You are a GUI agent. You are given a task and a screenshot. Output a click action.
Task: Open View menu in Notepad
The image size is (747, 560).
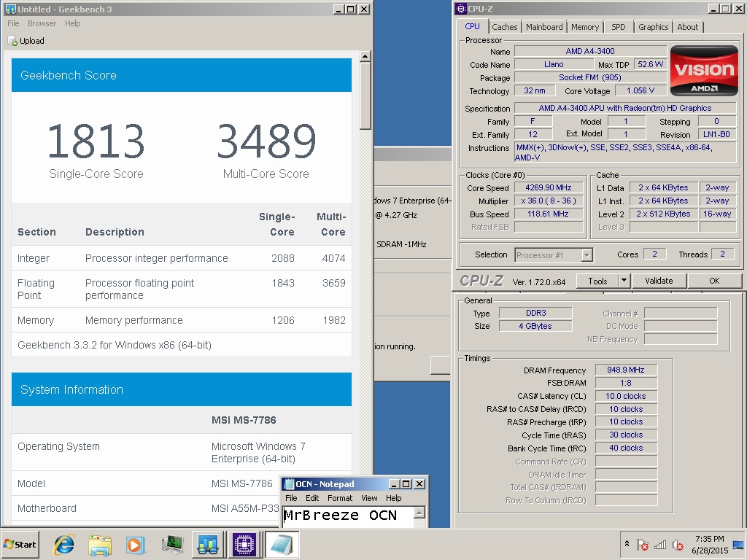tap(369, 498)
